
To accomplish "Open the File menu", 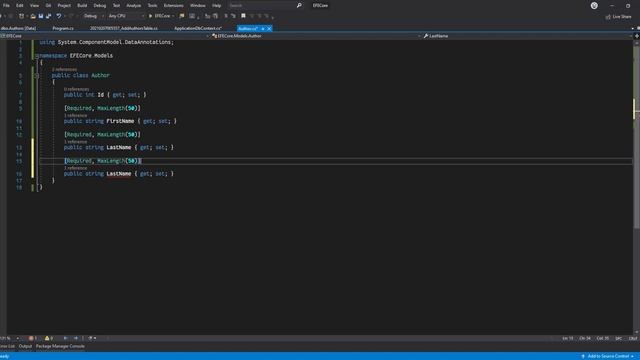I will [x=6, y=6].
